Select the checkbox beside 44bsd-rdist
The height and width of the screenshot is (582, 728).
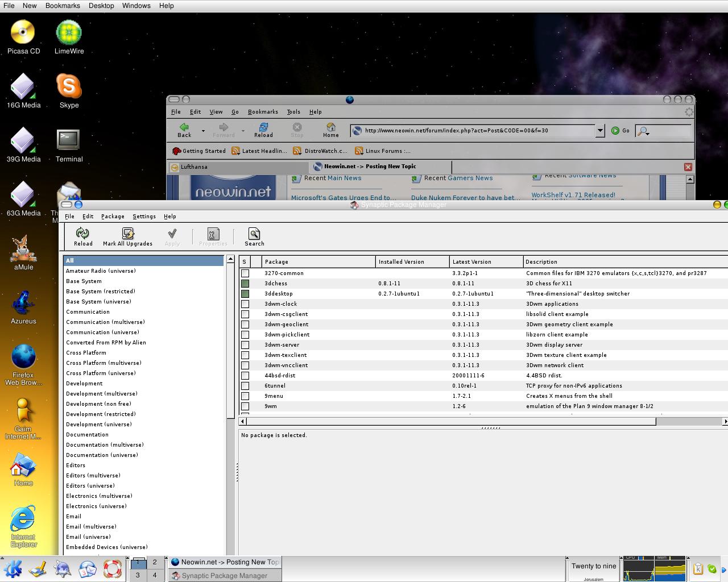coord(245,375)
